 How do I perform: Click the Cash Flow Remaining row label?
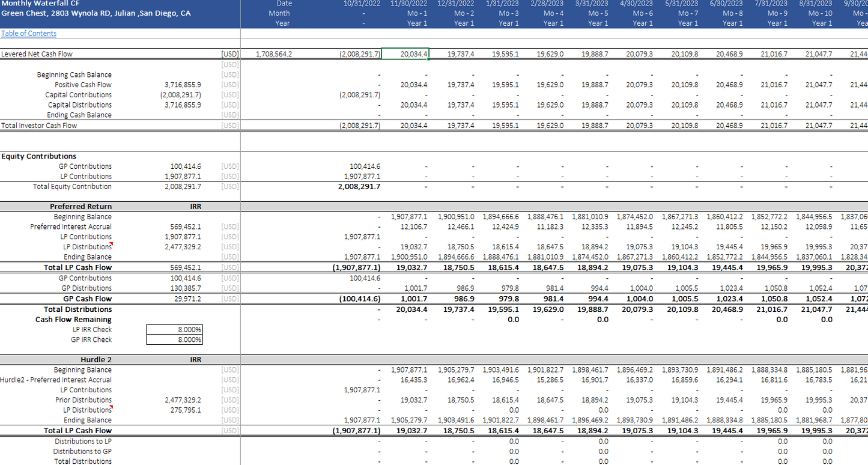point(73,320)
